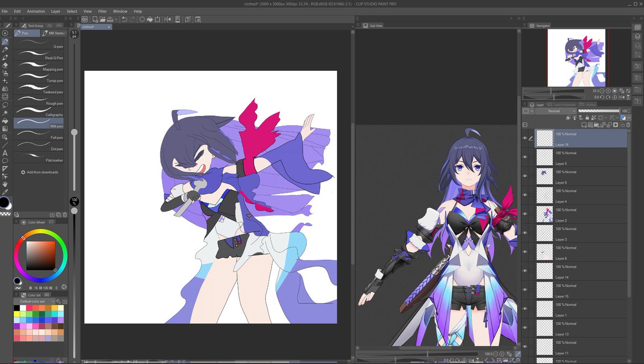The image size is (644, 364).
Task: Switch to the MB Starter sub tool tab
Action: pos(53,33)
